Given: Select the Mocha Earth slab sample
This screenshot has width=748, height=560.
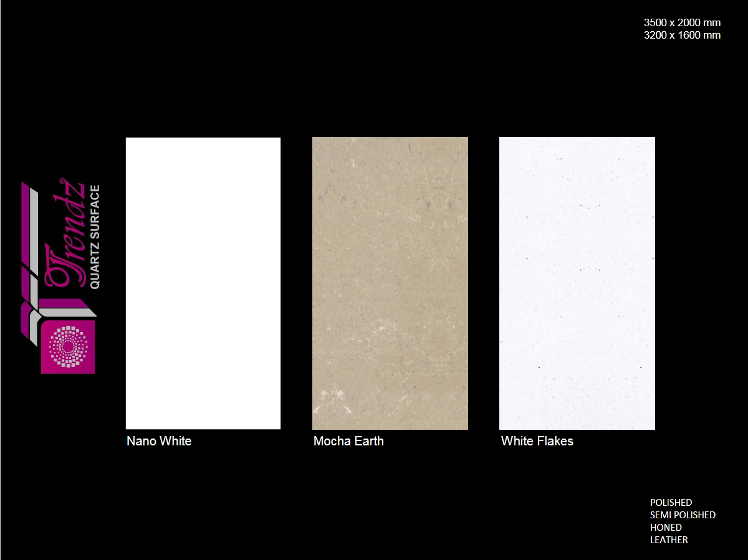Looking at the screenshot, I should pos(390,283).
